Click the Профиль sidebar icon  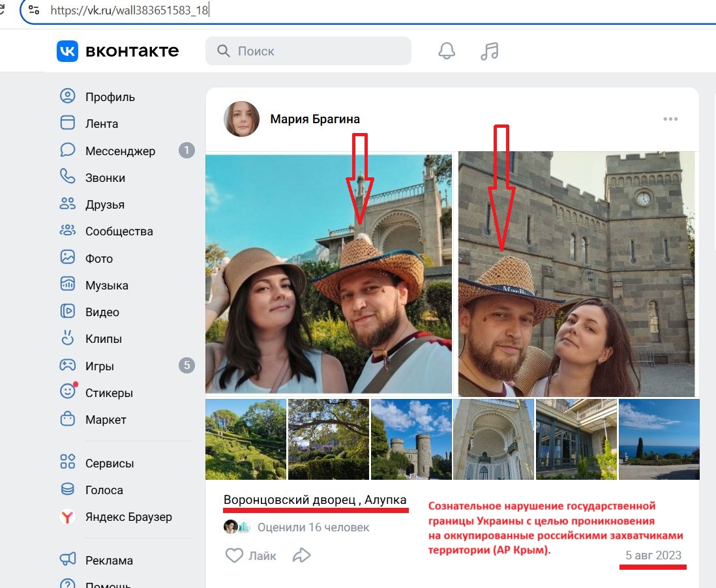(x=68, y=96)
